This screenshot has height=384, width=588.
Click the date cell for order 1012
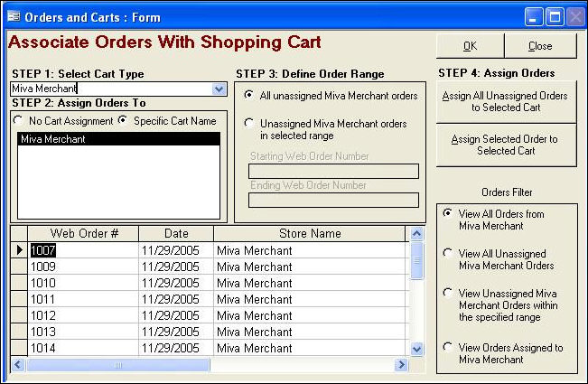pos(176,315)
